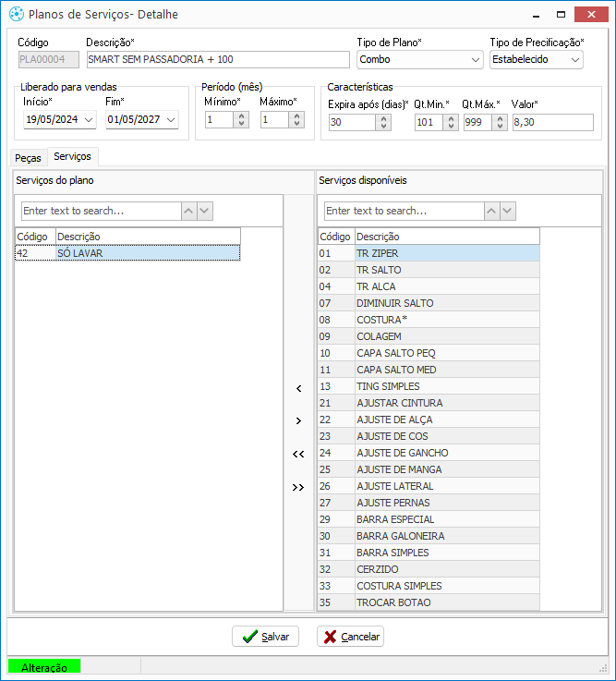Open Fim date picker dropdown
The height and width of the screenshot is (681, 616).
(x=171, y=119)
